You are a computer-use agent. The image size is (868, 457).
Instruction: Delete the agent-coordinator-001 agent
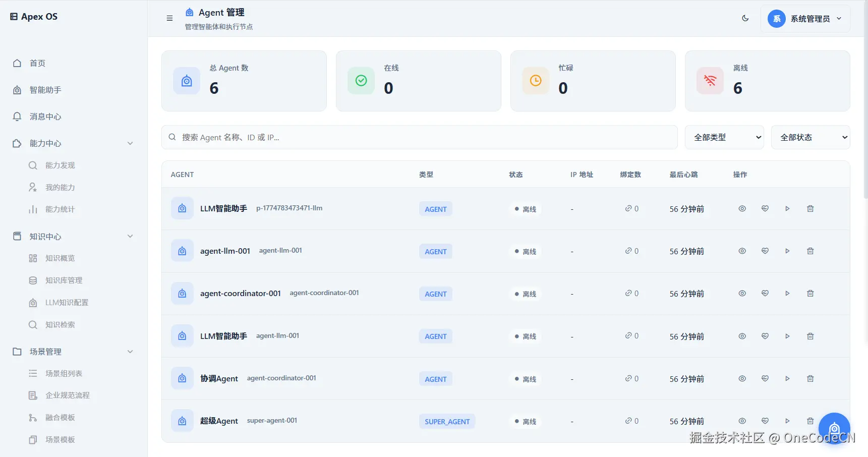(x=811, y=293)
